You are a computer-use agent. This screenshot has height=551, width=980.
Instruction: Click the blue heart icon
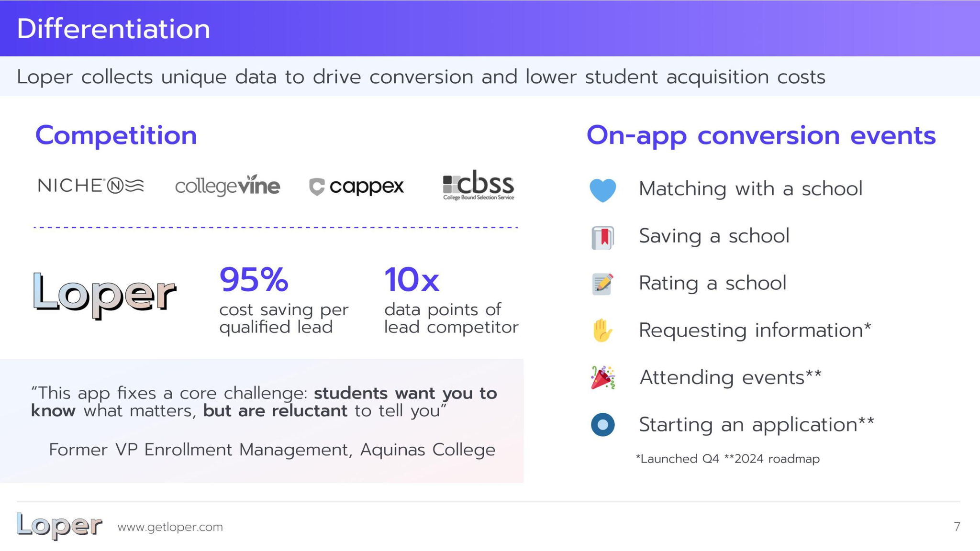tap(602, 190)
